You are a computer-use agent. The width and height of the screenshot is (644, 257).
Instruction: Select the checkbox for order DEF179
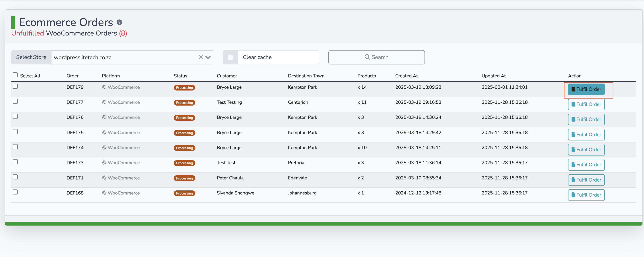pyautogui.click(x=15, y=86)
